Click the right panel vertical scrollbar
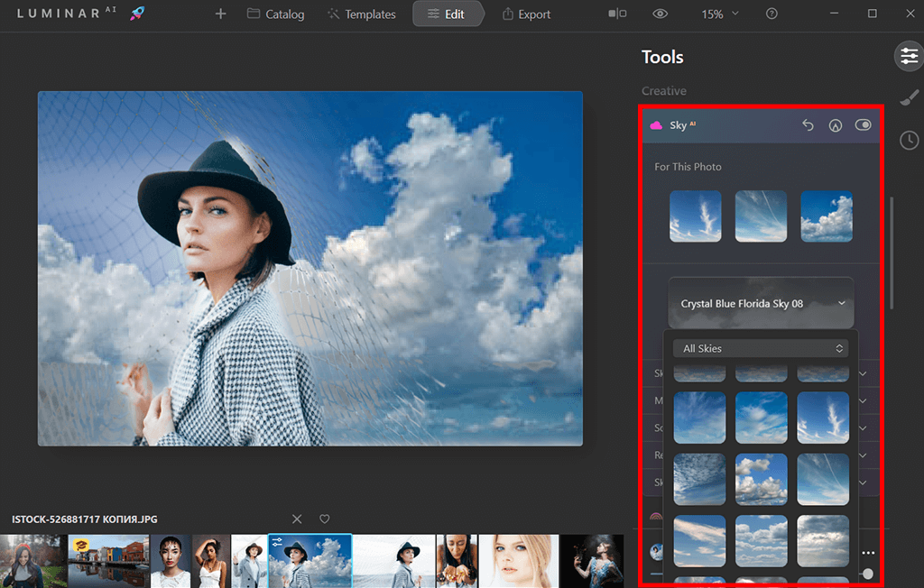This screenshot has height=588, width=924. pyautogui.click(x=891, y=253)
